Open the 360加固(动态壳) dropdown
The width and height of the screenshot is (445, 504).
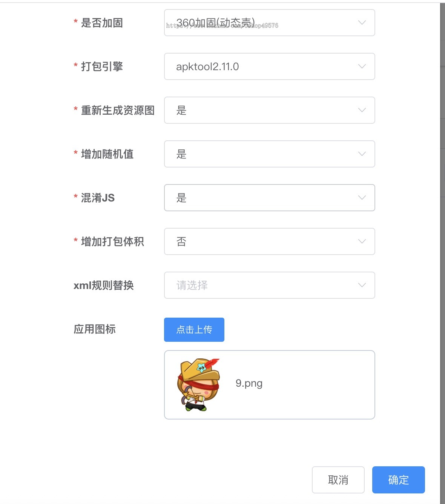click(x=269, y=23)
